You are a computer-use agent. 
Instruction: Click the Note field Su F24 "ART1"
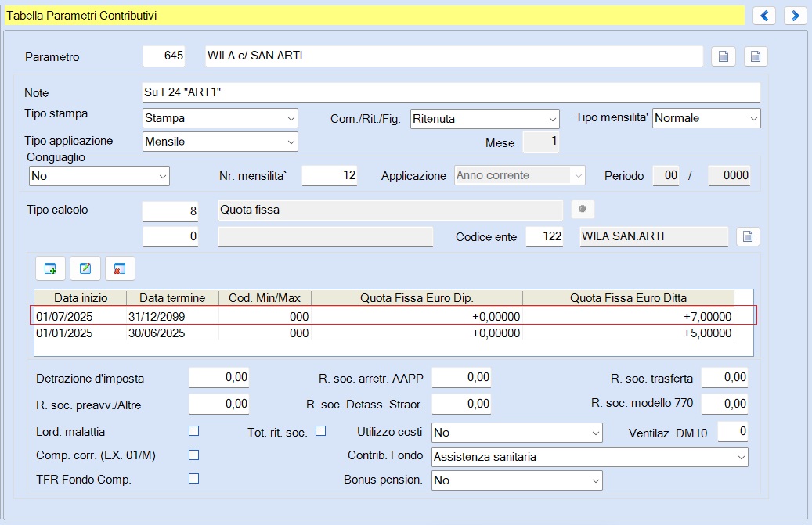[x=451, y=92]
